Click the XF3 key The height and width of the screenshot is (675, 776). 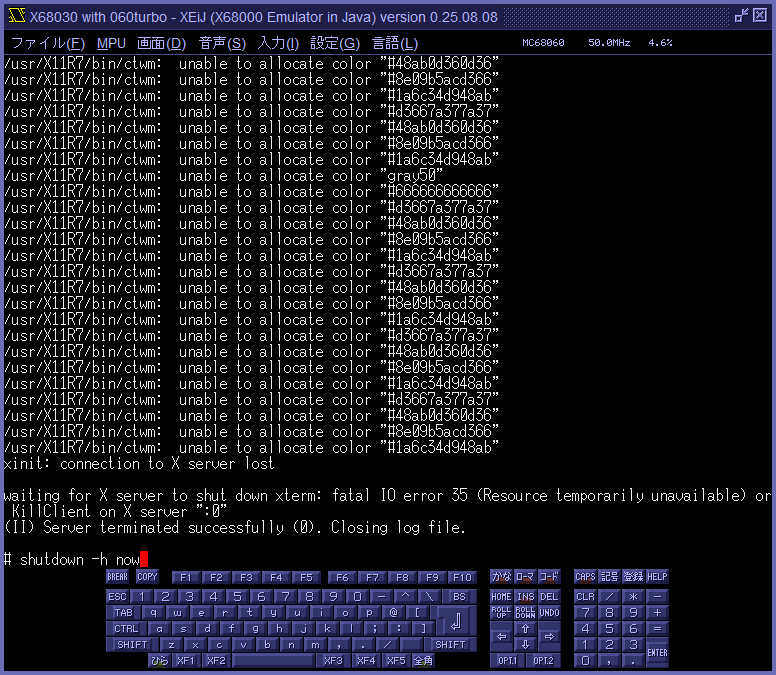[x=333, y=661]
